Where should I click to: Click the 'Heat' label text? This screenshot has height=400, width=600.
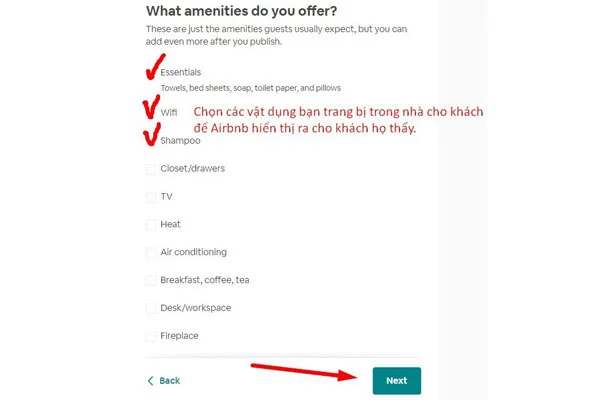pos(170,224)
